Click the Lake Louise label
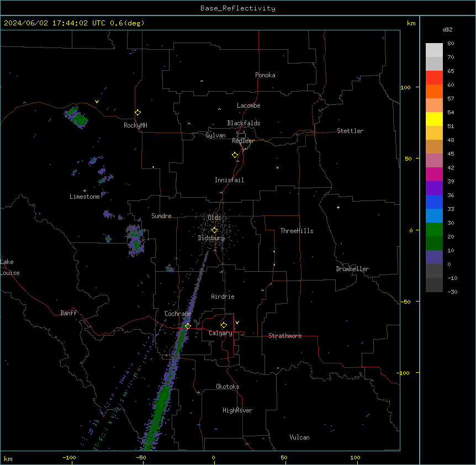476x465 pixels. [10, 267]
